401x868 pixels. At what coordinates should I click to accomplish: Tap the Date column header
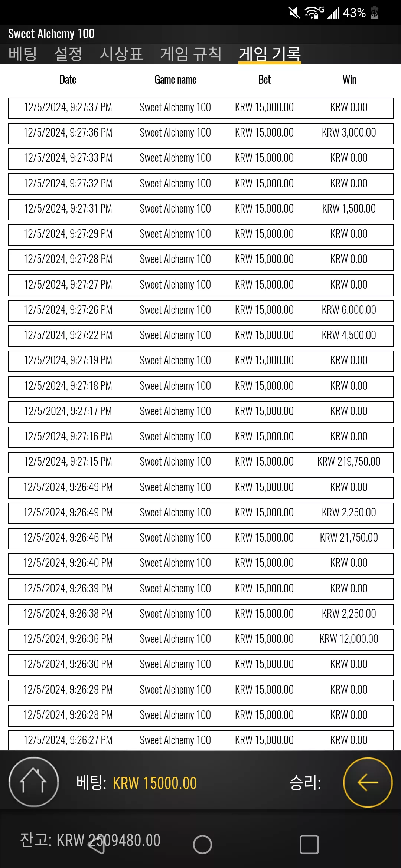[x=68, y=80]
